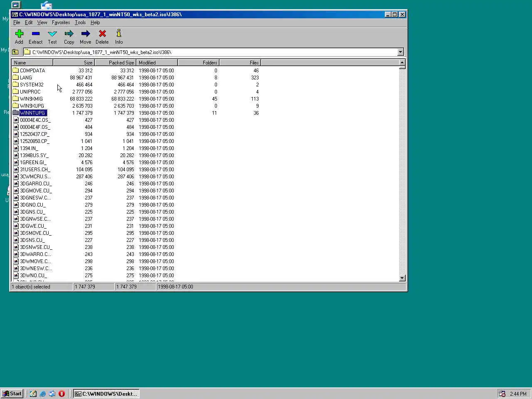
Task: Open the File menu
Action: tap(17, 22)
